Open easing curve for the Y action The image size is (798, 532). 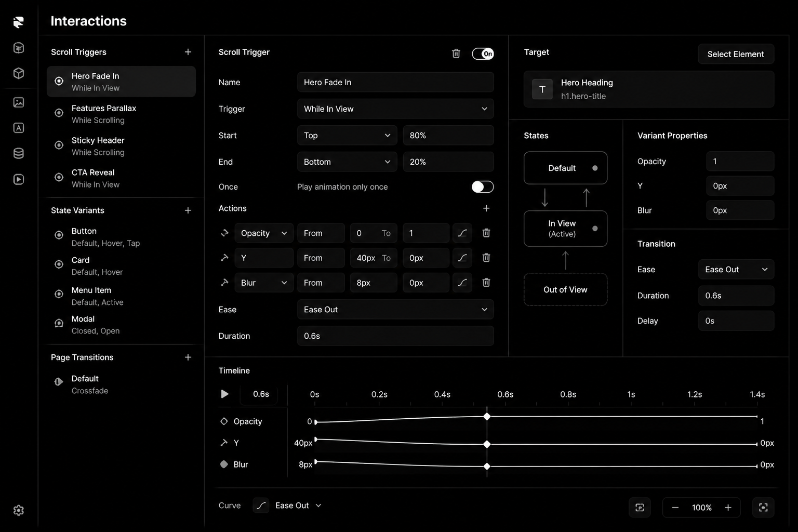[x=462, y=258]
